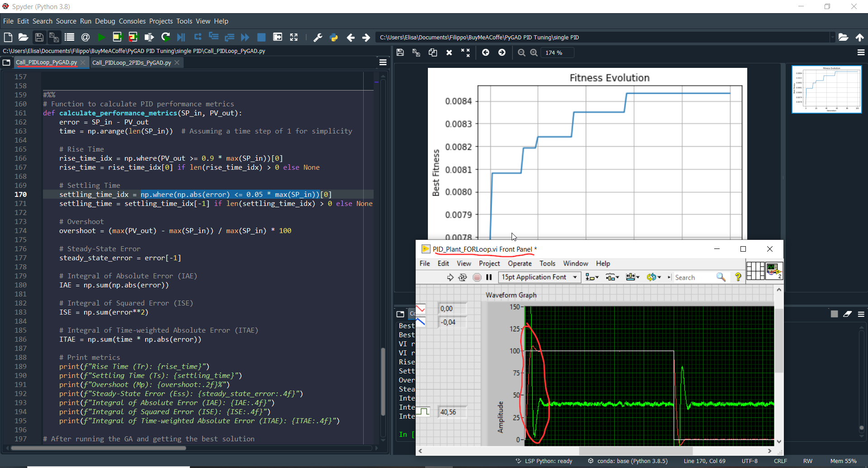Run the LabVIEW VI with the arrow
868x468 pixels.
tap(450, 277)
